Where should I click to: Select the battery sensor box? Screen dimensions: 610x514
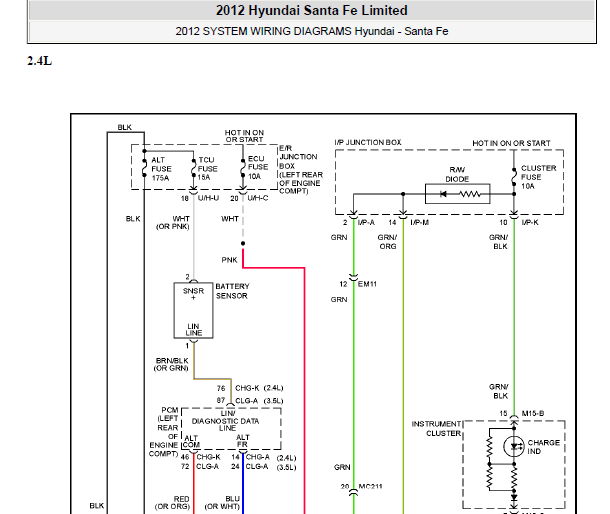[194, 311]
